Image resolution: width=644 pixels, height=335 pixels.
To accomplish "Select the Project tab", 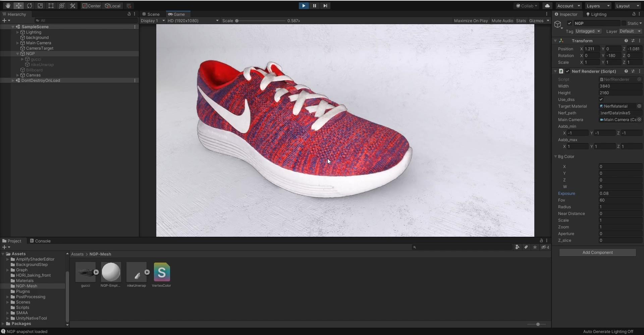I will (x=12, y=241).
